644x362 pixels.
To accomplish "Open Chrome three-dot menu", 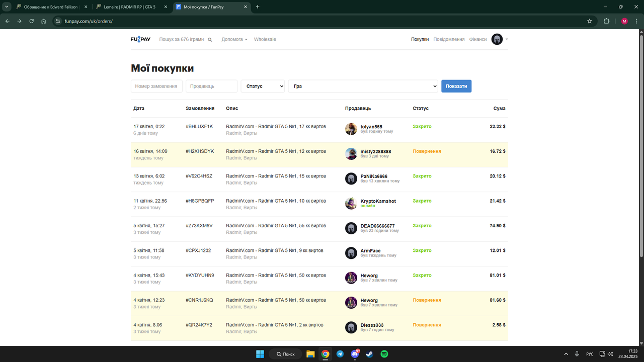I will (x=636, y=21).
